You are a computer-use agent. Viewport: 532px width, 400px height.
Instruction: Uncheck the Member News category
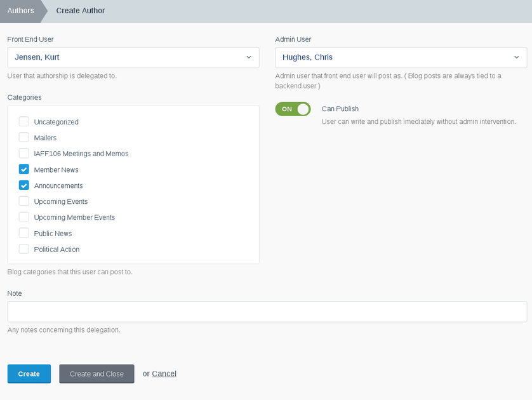coord(23,170)
